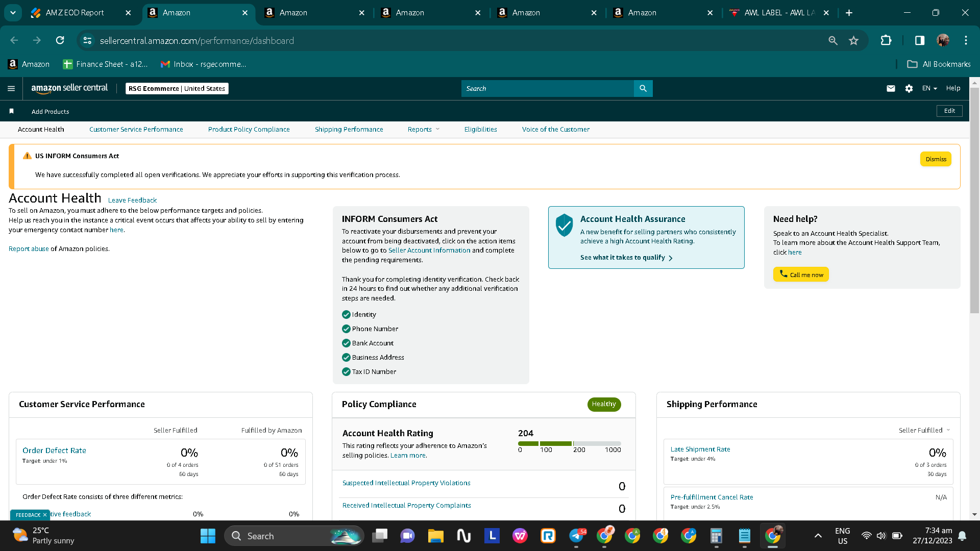Click in the Seller Central Search field
The width and height of the screenshot is (980, 551).
click(x=548, y=89)
